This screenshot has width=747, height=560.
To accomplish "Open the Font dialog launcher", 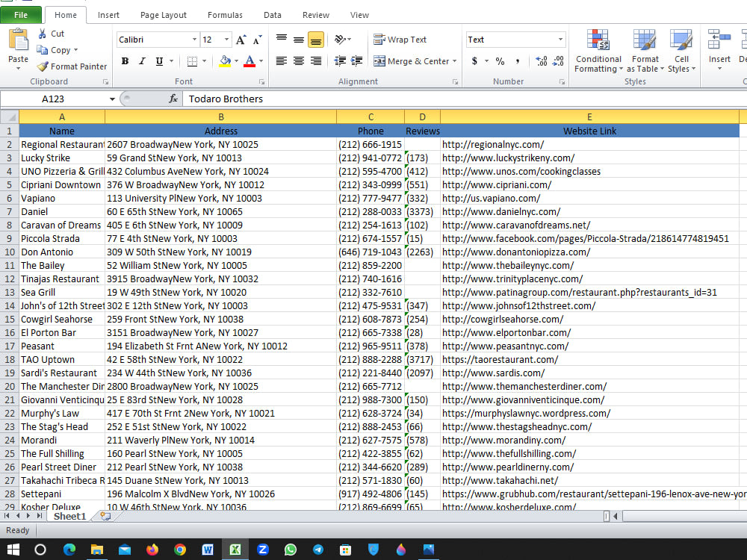I will point(261,82).
